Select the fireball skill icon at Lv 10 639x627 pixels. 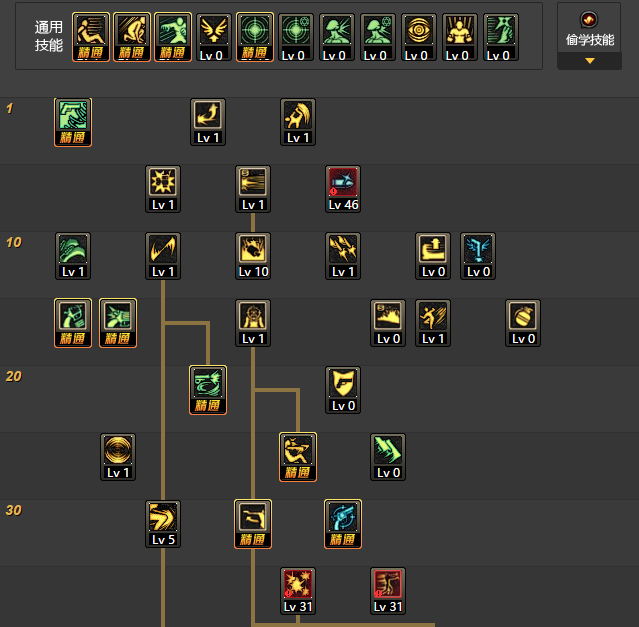click(253, 256)
